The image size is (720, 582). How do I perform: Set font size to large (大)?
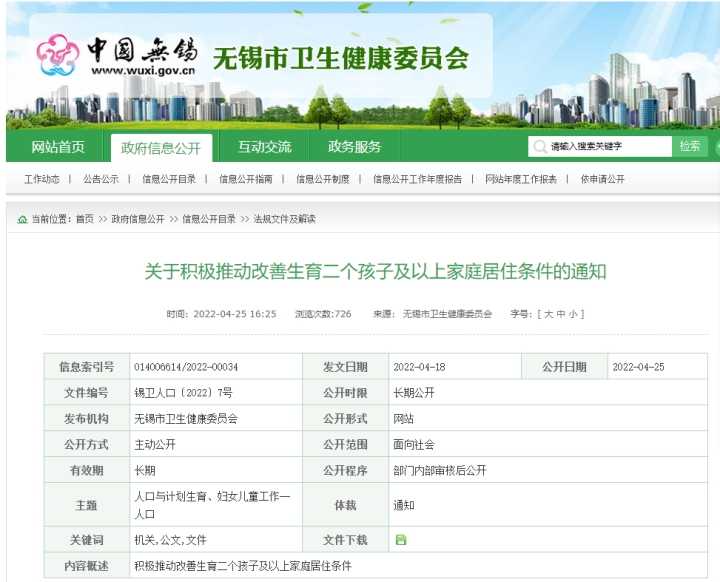549,314
